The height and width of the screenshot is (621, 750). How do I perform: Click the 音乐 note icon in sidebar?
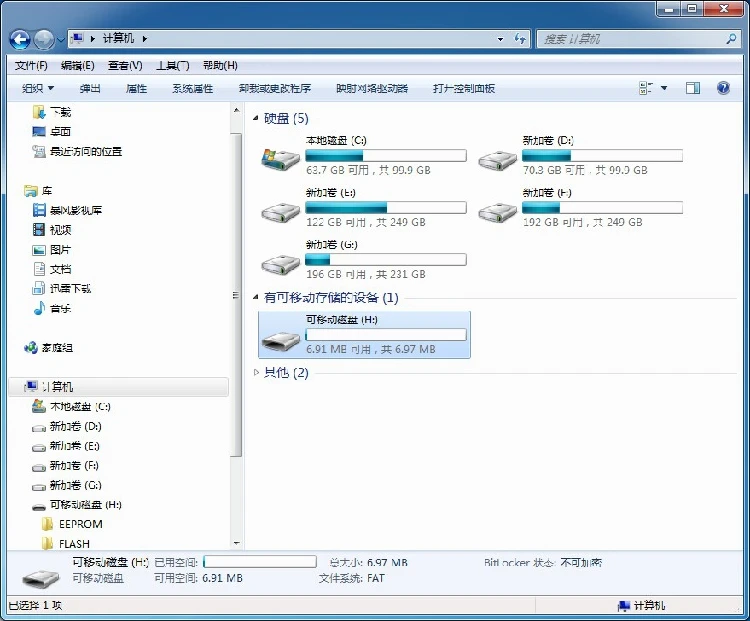point(39,308)
